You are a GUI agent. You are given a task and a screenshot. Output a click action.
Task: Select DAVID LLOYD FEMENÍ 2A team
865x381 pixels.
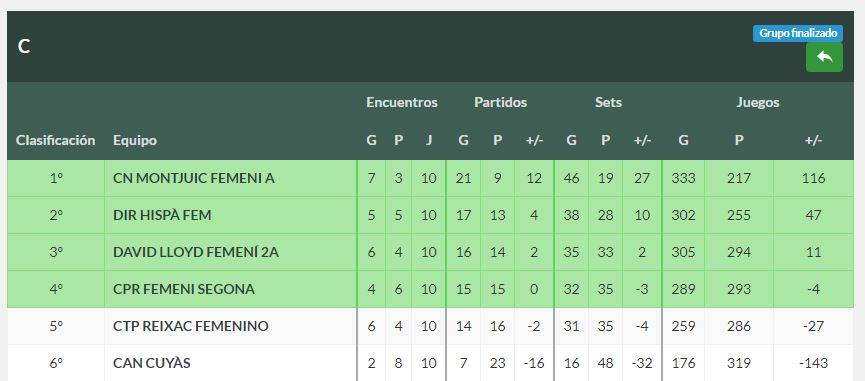196,252
